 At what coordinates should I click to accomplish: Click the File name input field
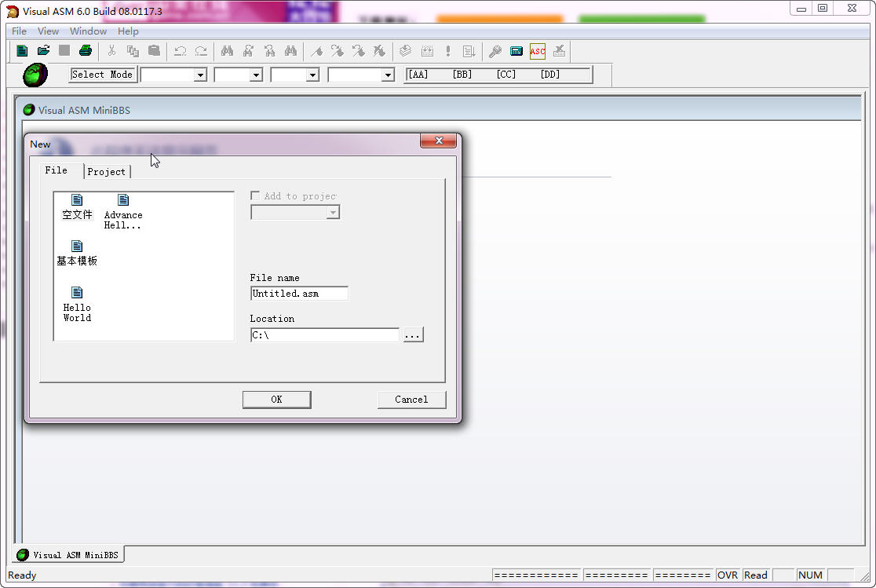point(299,294)
